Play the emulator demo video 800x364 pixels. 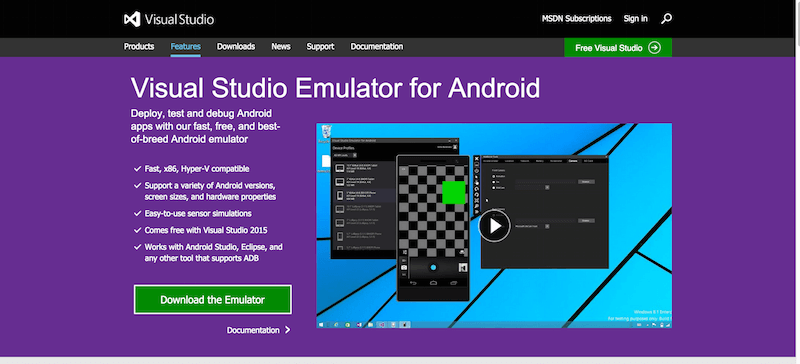coord(494,225)
